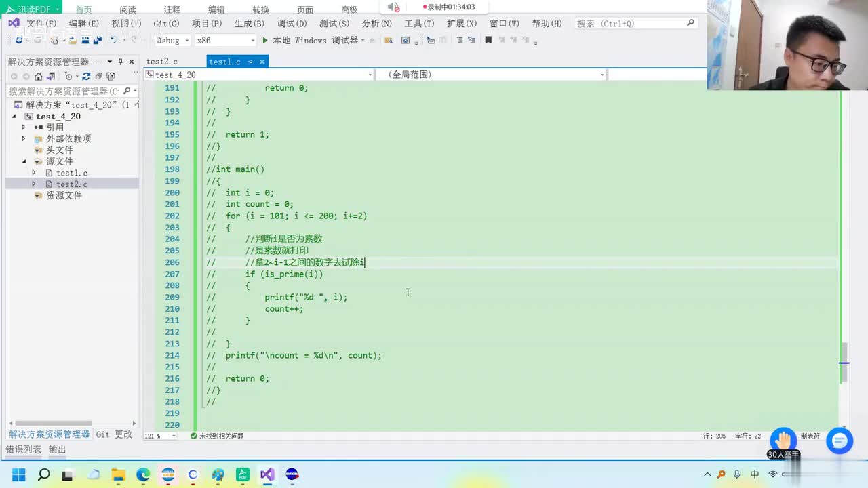The height and width of the screenshot is (488, 868).
Task: Collapse the 源文件 folder
Action: [x=24, y=161]
